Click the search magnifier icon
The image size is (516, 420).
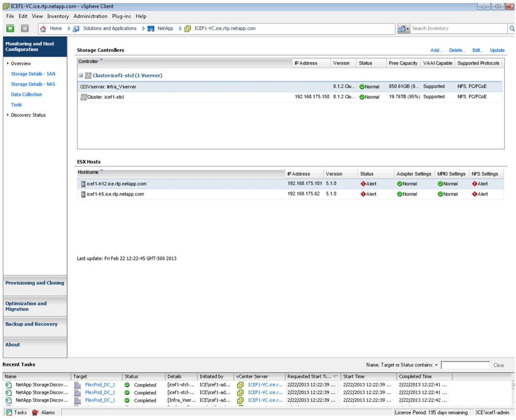(512, 29)
